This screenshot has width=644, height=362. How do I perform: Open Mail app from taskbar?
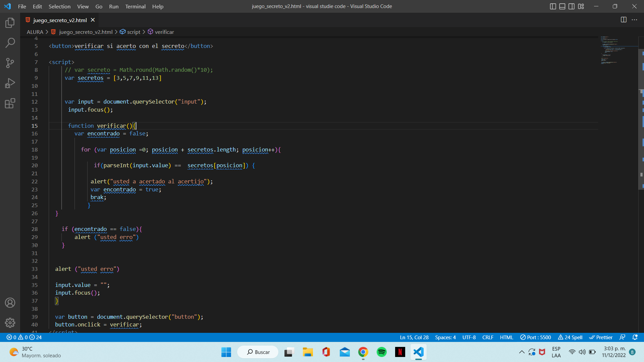click(x=344, y=352)
